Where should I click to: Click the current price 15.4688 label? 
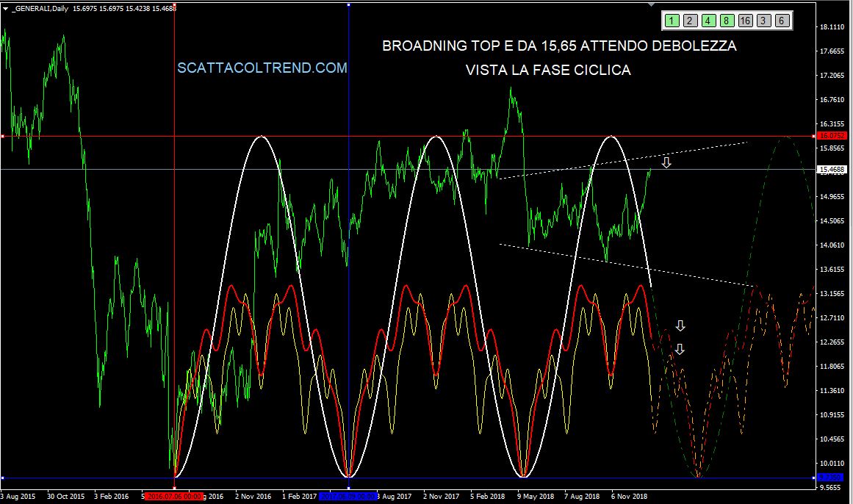point(829,170)
